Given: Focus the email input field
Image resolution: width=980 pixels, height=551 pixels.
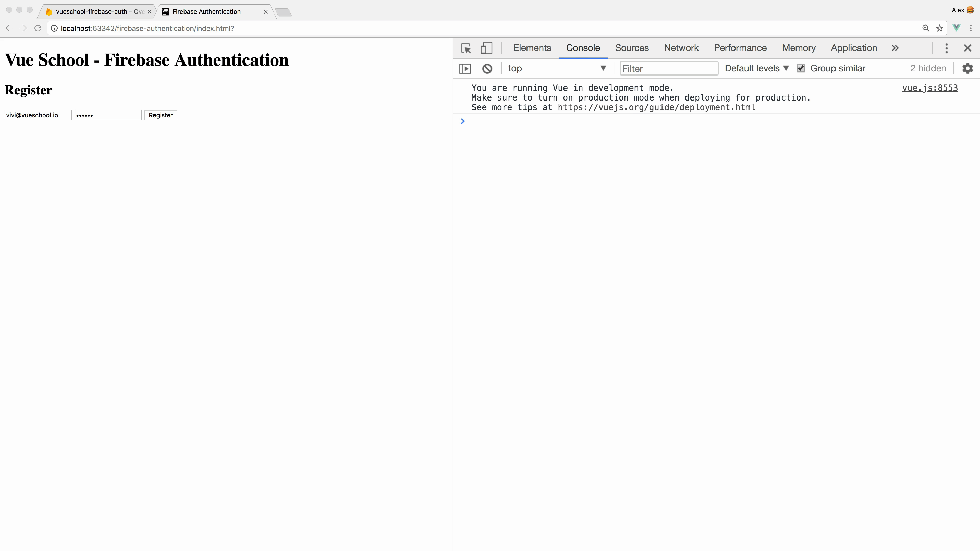Looking at the screenshot, I should click(x=38, y=115).
